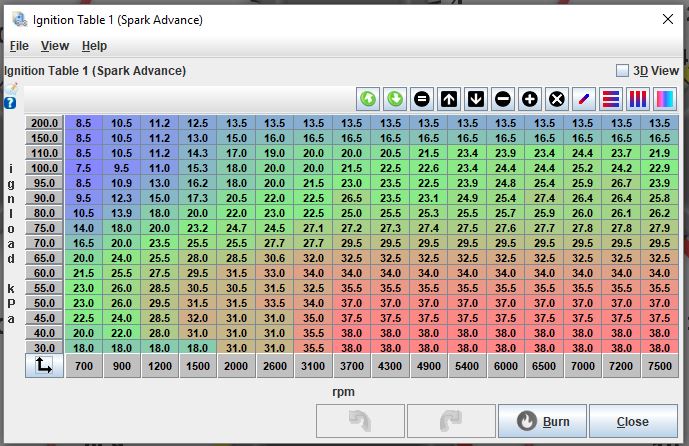This screenshot has height=446, width=689.
Task: Click the green down-arrow toolbar icon
Action: pos(395,99)
